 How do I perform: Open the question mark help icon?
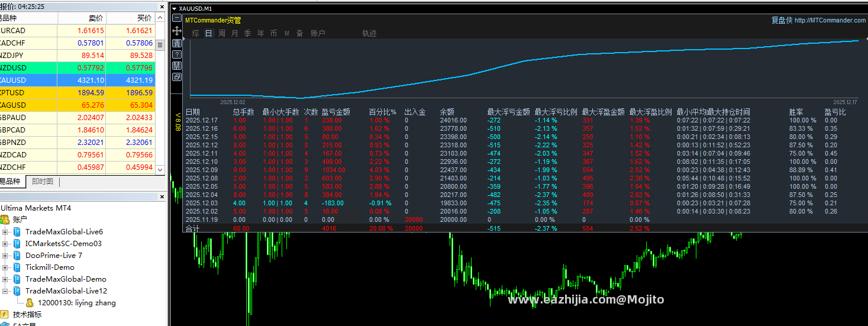point(177,54)
